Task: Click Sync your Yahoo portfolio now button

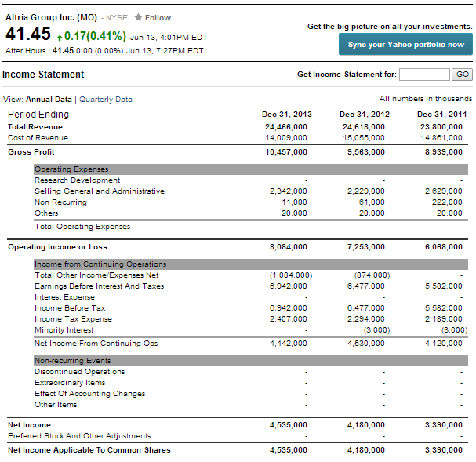Action: click(x=405, y=45)
